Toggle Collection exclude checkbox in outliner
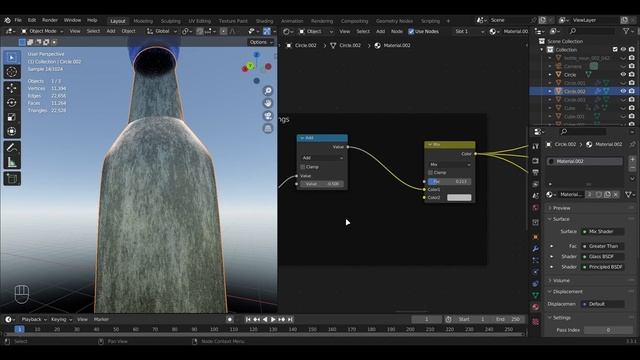Screen dimensions: 640x360 615,49
